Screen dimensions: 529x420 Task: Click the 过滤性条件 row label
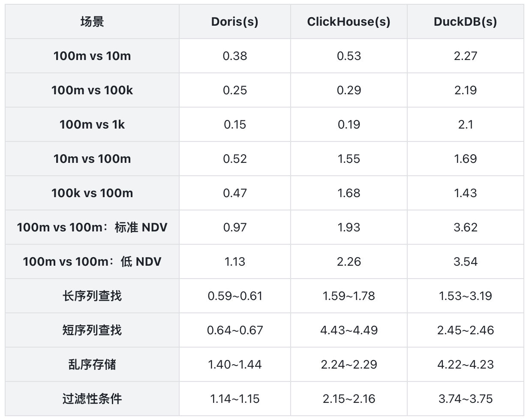point(92,399)
